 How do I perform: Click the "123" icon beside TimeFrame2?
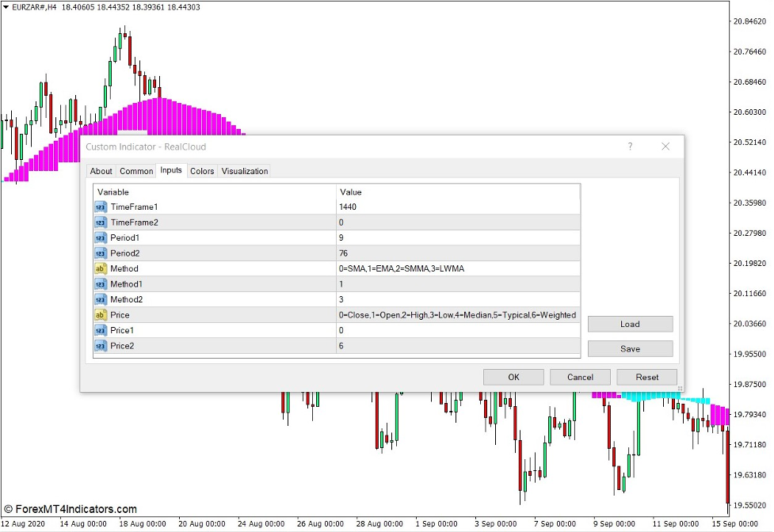point(100,222)
